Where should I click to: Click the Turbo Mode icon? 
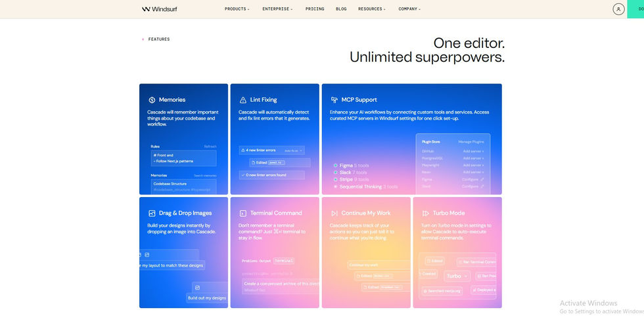click(426, 213)
